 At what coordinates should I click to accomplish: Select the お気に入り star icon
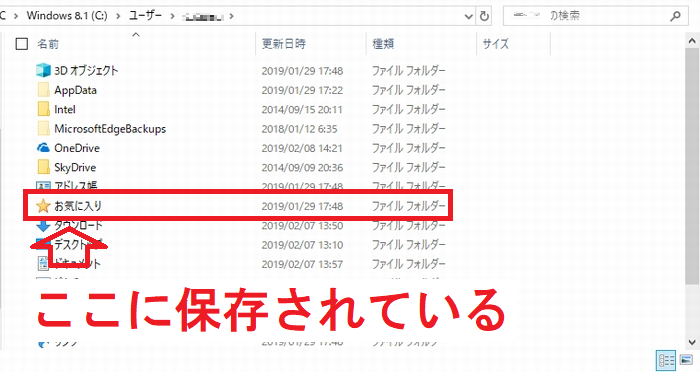(43, 206)
